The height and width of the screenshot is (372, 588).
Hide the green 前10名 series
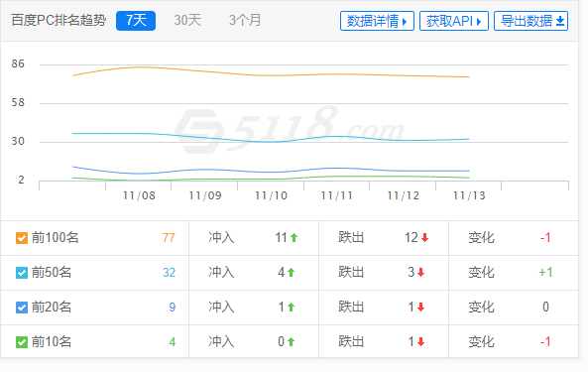22,342
